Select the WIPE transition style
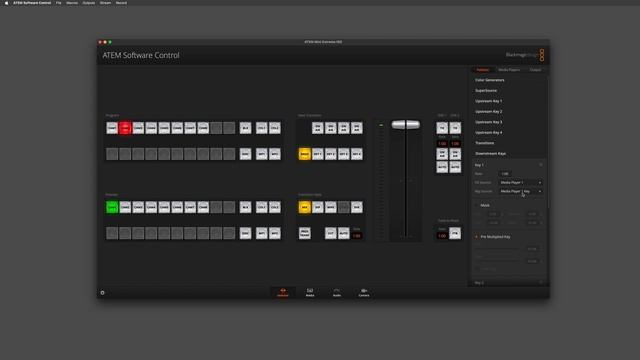Screen dimensions: 640x360 [331, 207]
